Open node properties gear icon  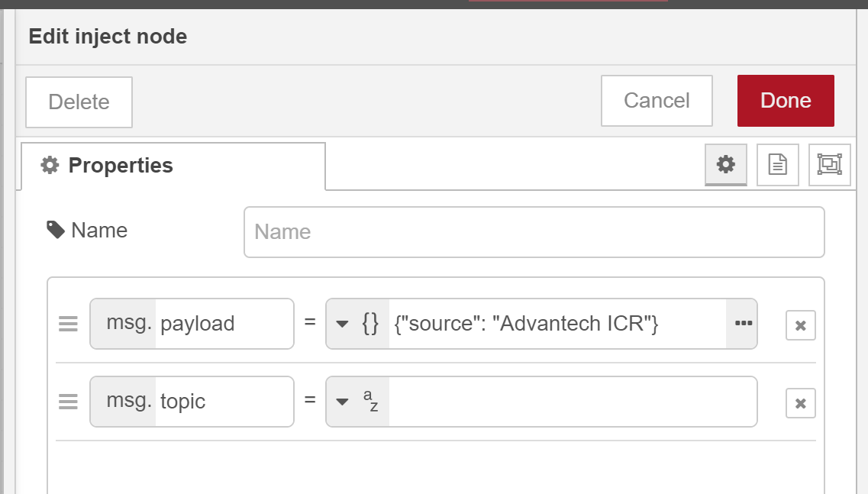click(725, 164)
